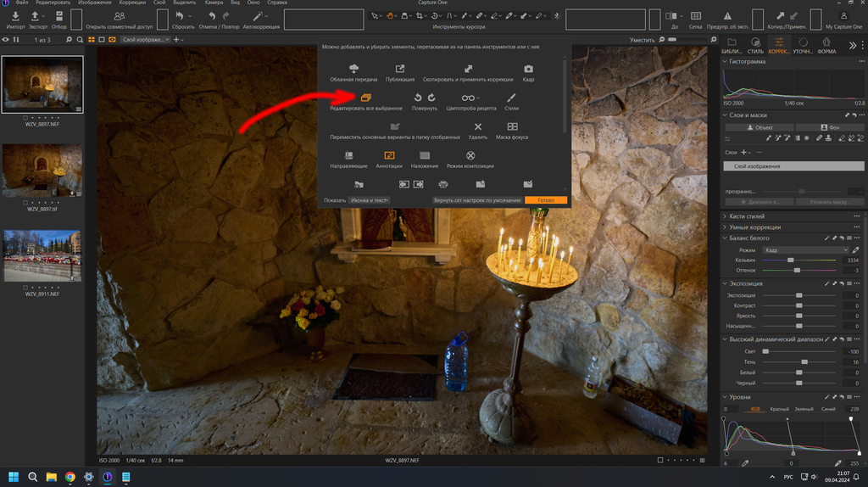Viewport: 868px width, 487px height.
Task: Click the Сетка grid icon
Action: click(696, 16)
